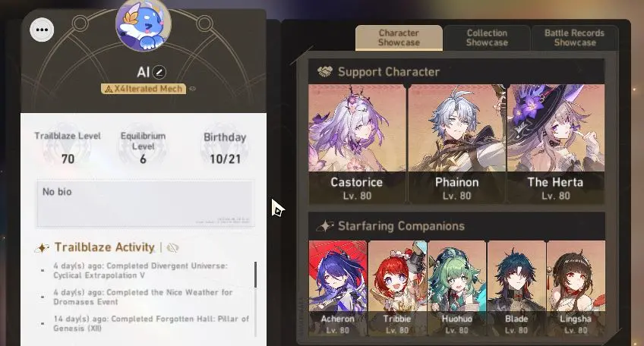Click the X4Iterated Mech title badge
644x346 pixels.
point(144,89)
